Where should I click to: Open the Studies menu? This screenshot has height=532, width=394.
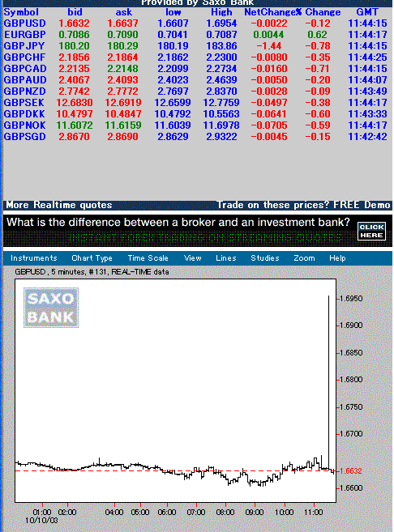(265, 258)
